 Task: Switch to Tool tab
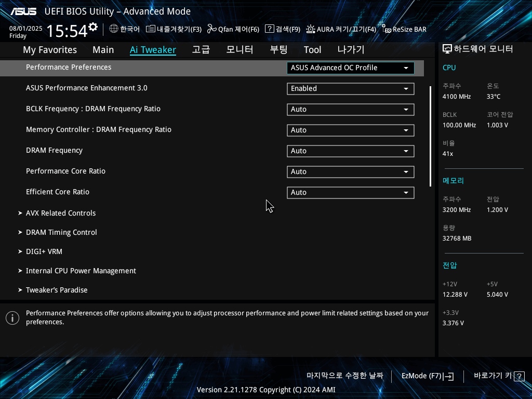coord(312,50)
